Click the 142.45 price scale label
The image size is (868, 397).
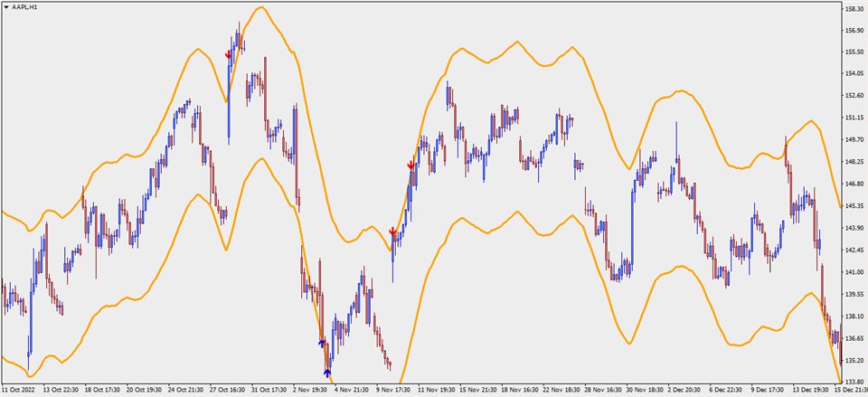[x=853, y=250]
